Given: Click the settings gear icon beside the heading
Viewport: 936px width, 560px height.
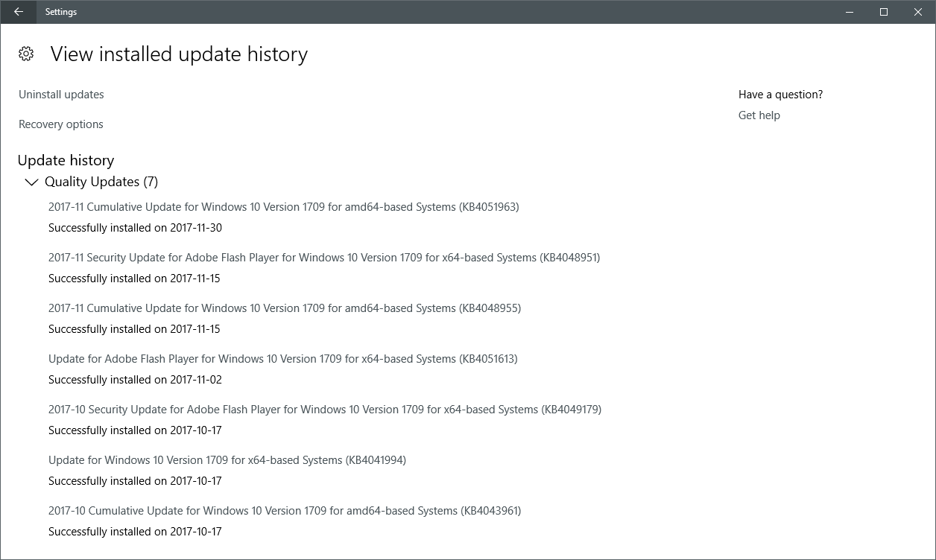Looking at the screenshot, I should click(26, 54).
